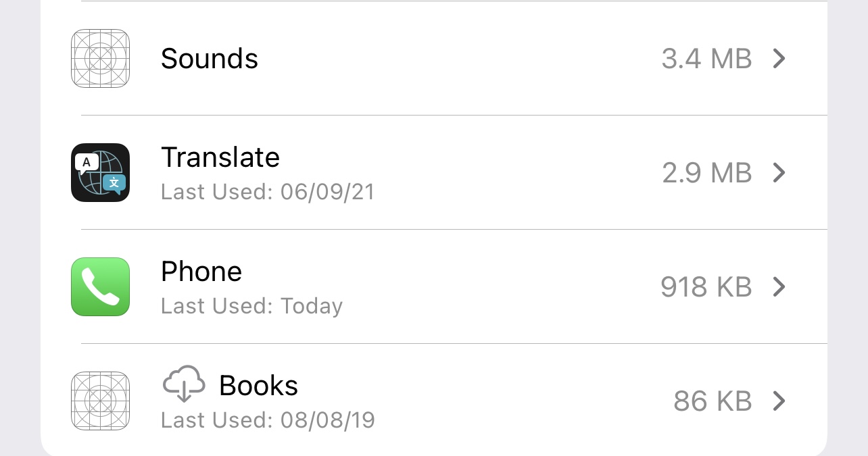
Task: Tap the cloud download icon beside Books
Action: coord(184,384)
